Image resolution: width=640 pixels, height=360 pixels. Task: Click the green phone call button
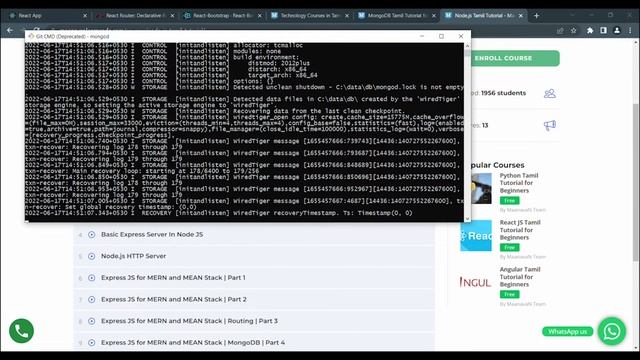tap(22, 331)
